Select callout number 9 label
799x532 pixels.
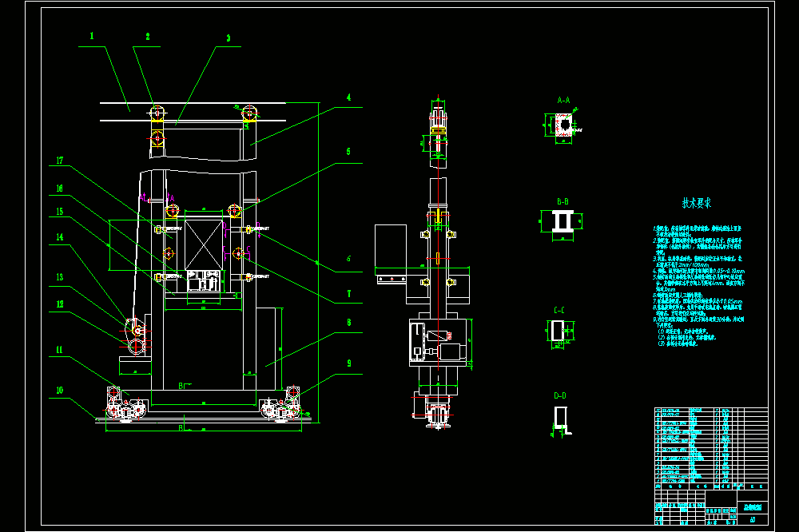coord(349,363)
